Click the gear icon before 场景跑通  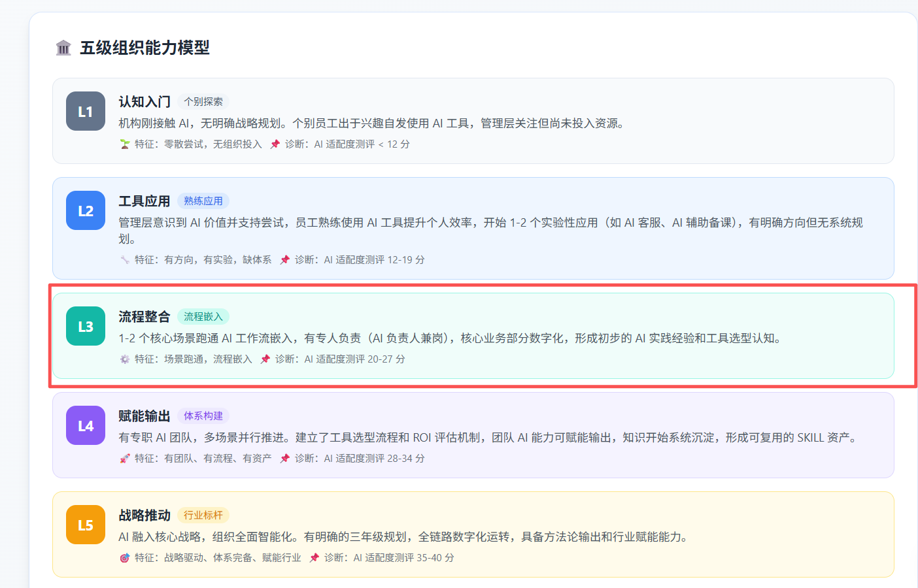click(x=124, y=359)
